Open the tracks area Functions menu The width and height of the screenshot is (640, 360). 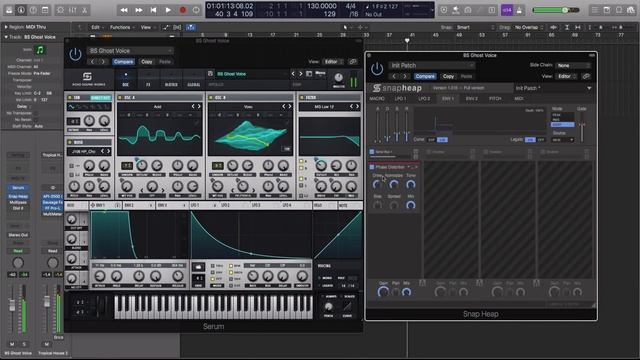[122, 27]
